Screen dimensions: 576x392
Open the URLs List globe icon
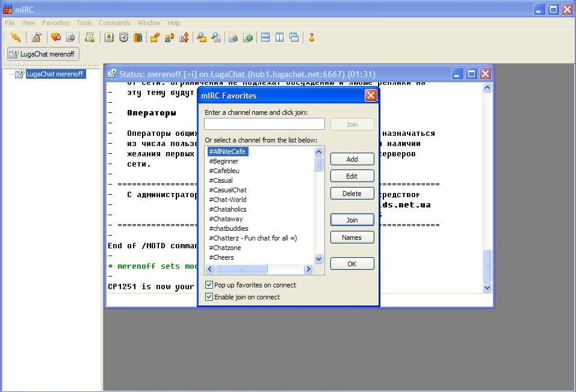[x=248, y=37]
